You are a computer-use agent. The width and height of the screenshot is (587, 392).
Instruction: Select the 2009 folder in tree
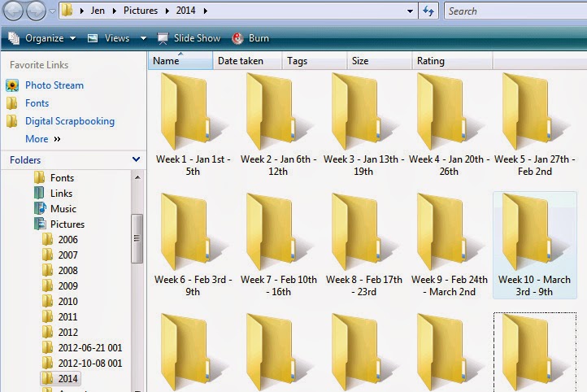point(60,285)
